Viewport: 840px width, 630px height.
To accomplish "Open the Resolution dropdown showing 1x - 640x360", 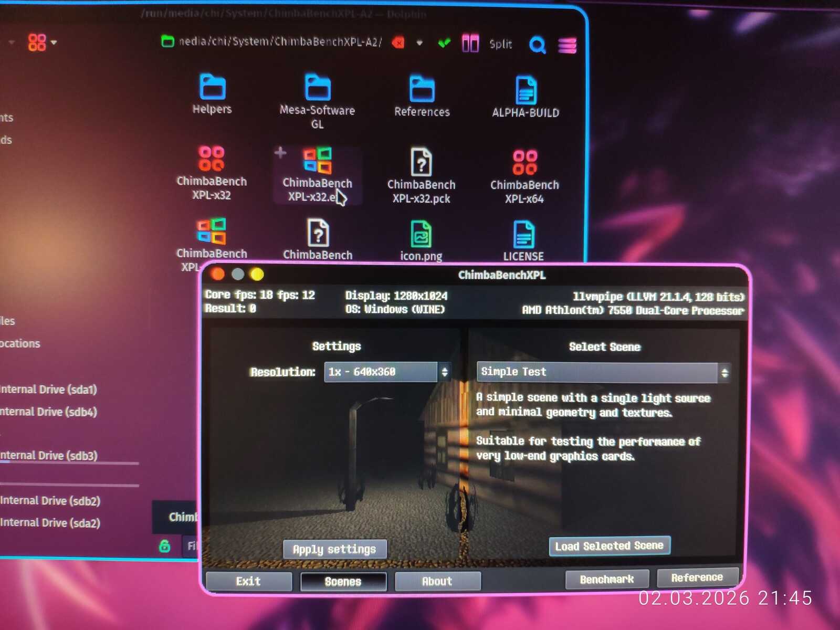I will pos(387,372).
